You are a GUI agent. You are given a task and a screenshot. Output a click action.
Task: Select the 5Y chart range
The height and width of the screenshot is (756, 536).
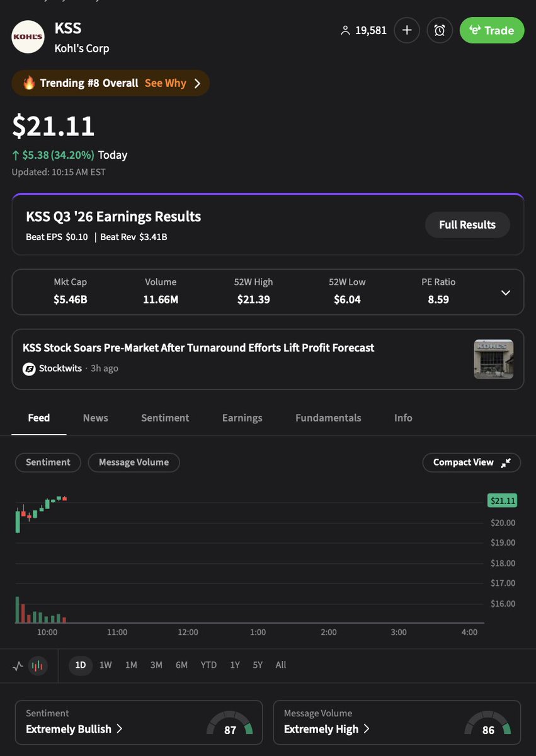[258, 665]
